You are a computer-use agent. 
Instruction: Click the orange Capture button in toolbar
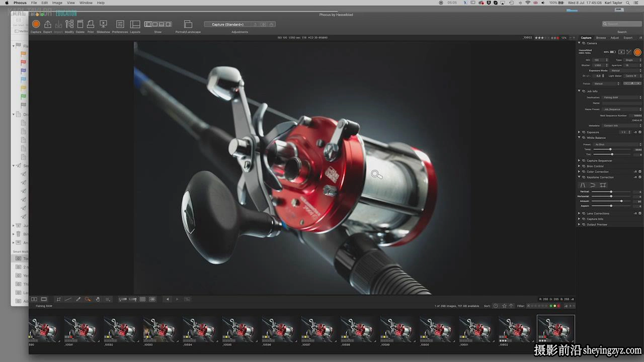click(x=36, y=24)
